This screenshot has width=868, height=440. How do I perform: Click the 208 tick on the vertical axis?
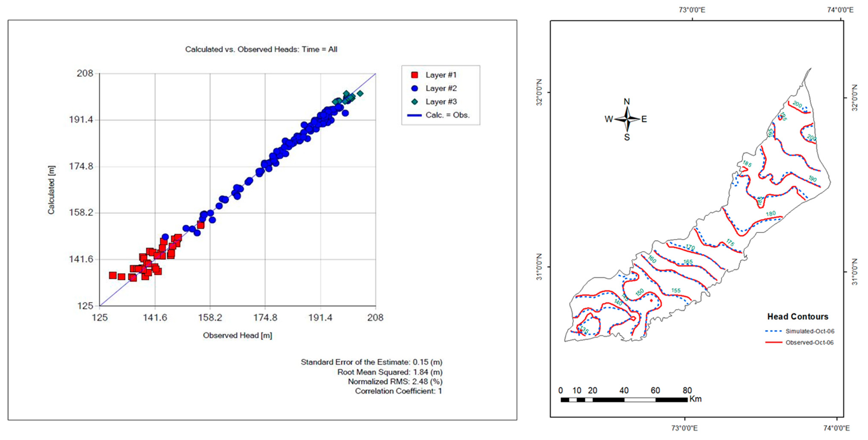[x=85, y=73]
